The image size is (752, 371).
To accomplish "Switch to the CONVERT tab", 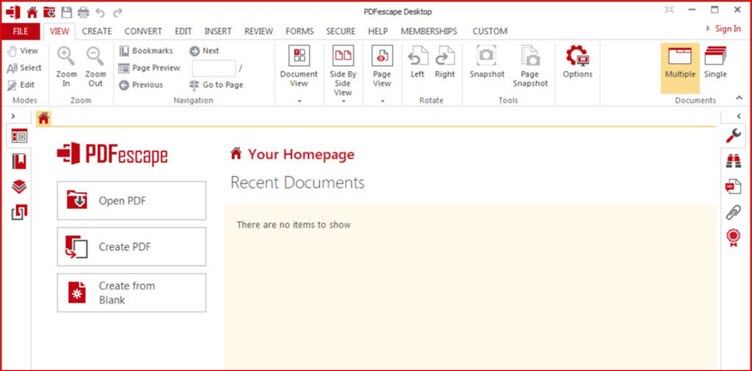I will click(x=143, y=31).
